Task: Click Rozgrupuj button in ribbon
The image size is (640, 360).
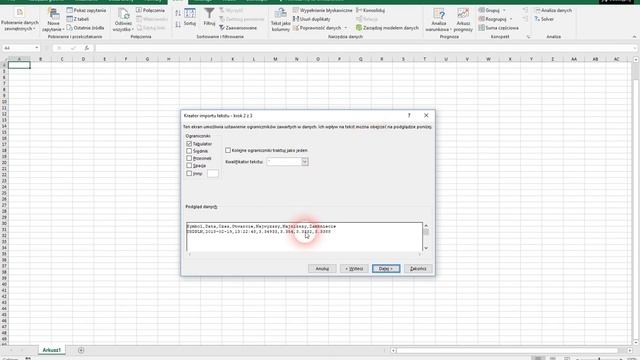Action: point(493,19)
